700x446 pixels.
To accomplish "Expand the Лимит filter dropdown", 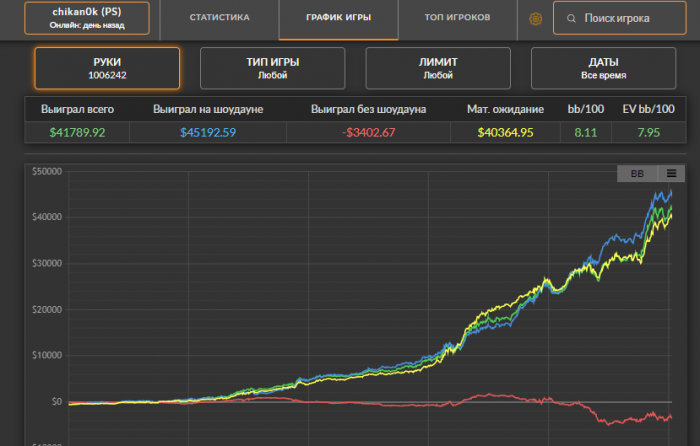I will coord(438,68).
